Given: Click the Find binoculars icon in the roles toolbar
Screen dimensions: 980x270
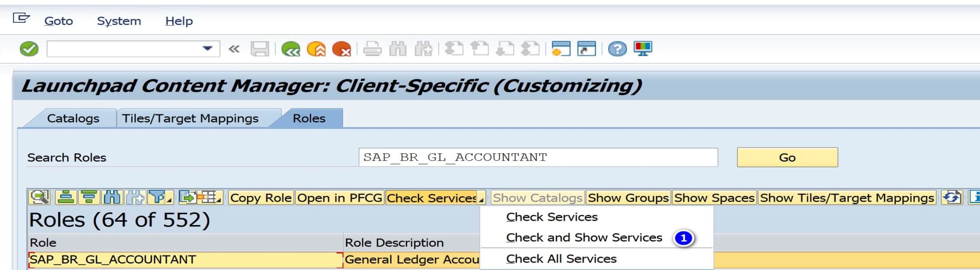Looking at the screenshot, I should 112,198.
